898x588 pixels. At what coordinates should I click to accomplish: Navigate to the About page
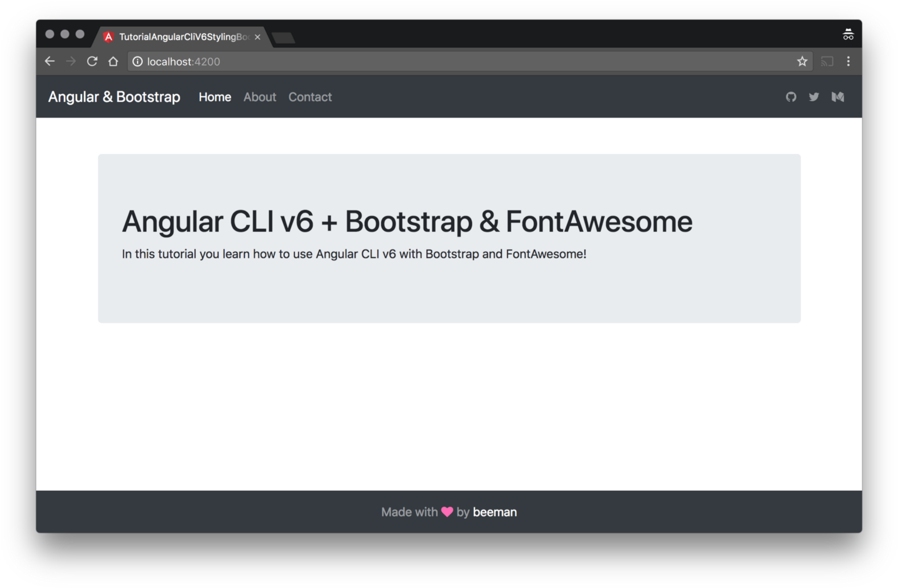259,97
